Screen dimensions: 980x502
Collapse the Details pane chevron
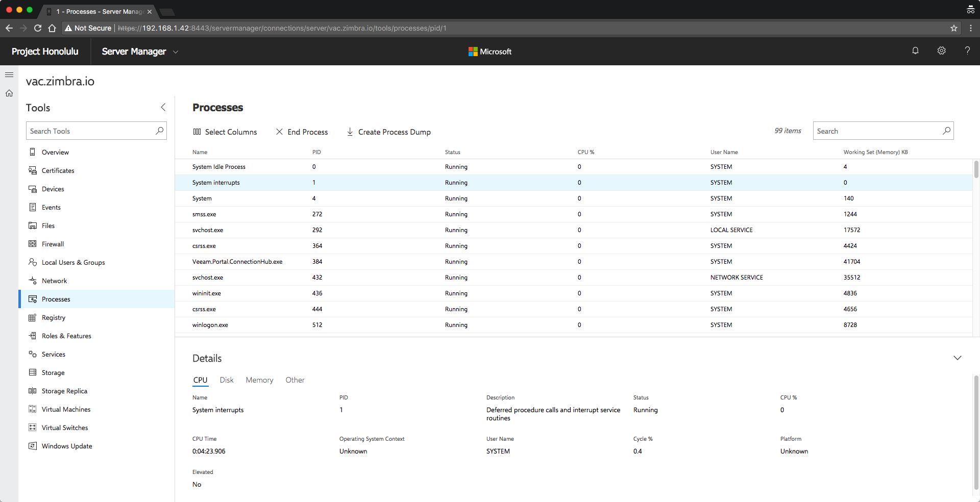(958, 358)
